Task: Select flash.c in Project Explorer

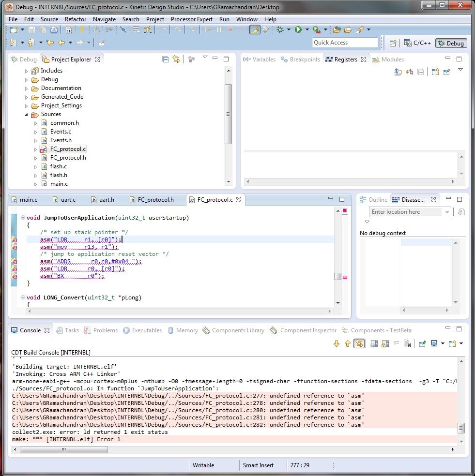Action: (59, 166)
